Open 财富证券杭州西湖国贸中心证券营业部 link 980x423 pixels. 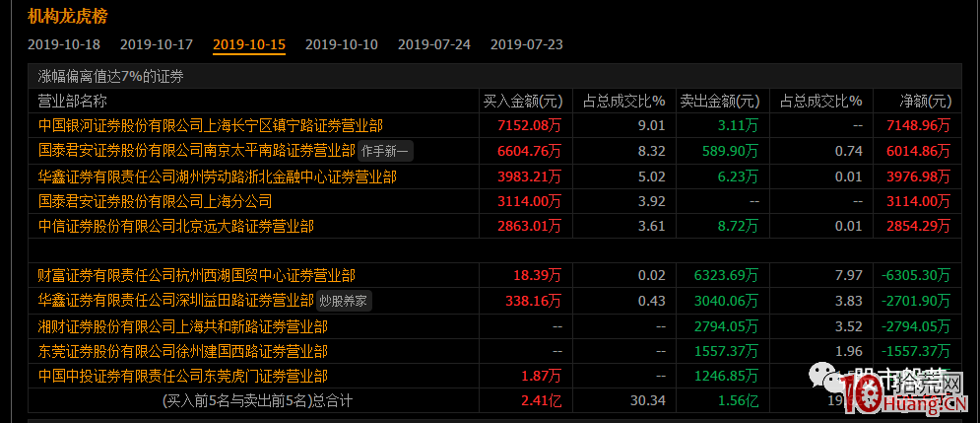197,276
